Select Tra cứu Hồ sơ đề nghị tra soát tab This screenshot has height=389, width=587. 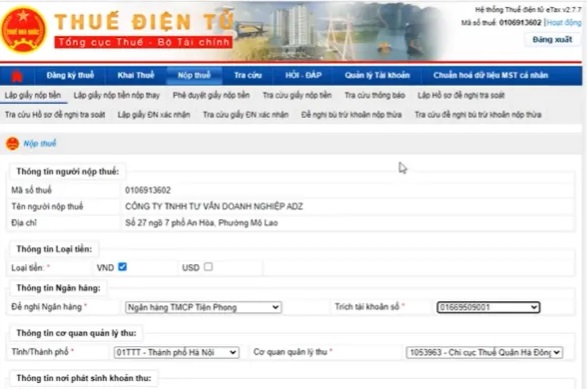coord(55,115)
